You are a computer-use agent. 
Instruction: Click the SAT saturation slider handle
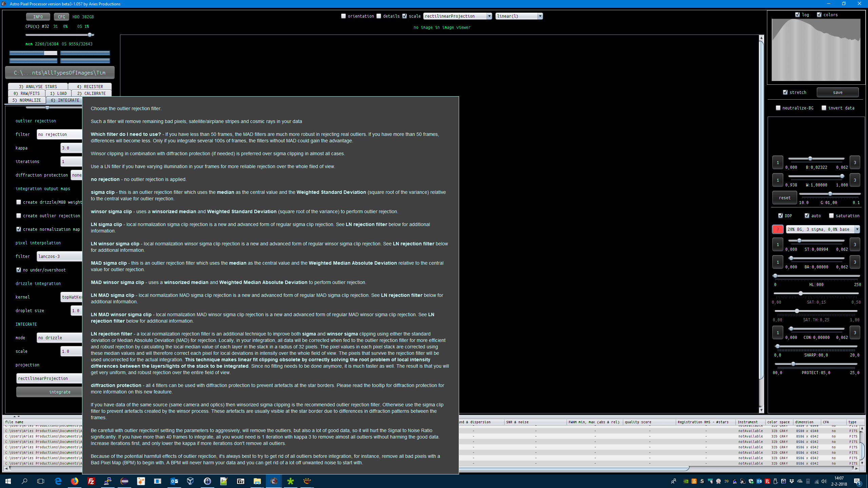pos(801,293)
